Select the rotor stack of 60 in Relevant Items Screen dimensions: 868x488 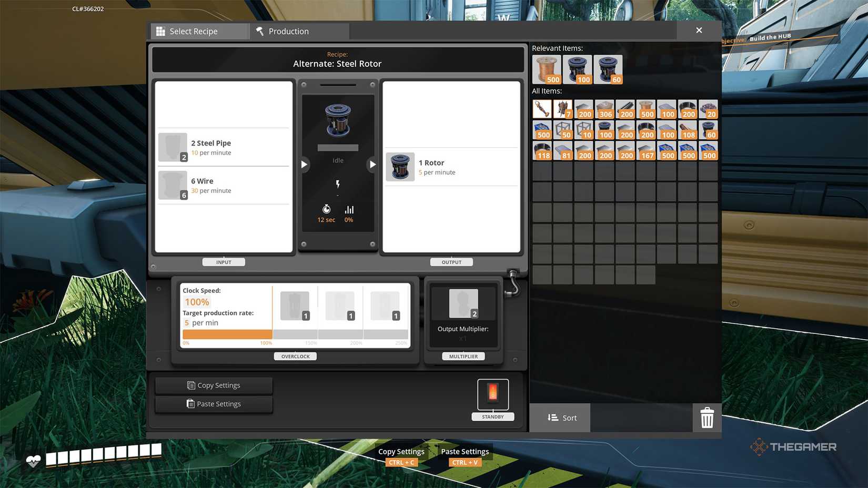[x=608, y=69]
